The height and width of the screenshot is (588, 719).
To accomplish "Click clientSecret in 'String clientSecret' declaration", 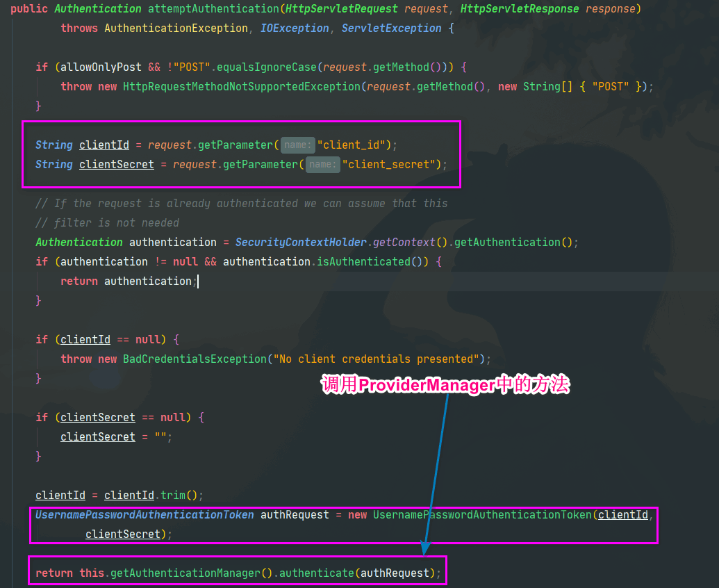I will point(117,165).
